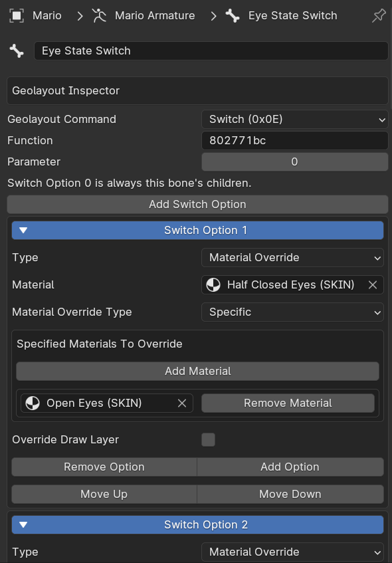Click the Add Material button
Image resolution: width=392 pixels, height=563 pixels.
click(197, 371)
